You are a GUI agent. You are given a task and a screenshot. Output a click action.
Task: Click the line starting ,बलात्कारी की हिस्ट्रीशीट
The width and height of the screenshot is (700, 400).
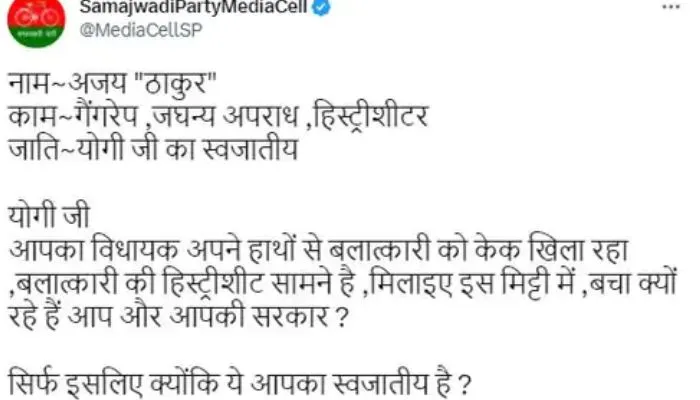click(343, 282)
